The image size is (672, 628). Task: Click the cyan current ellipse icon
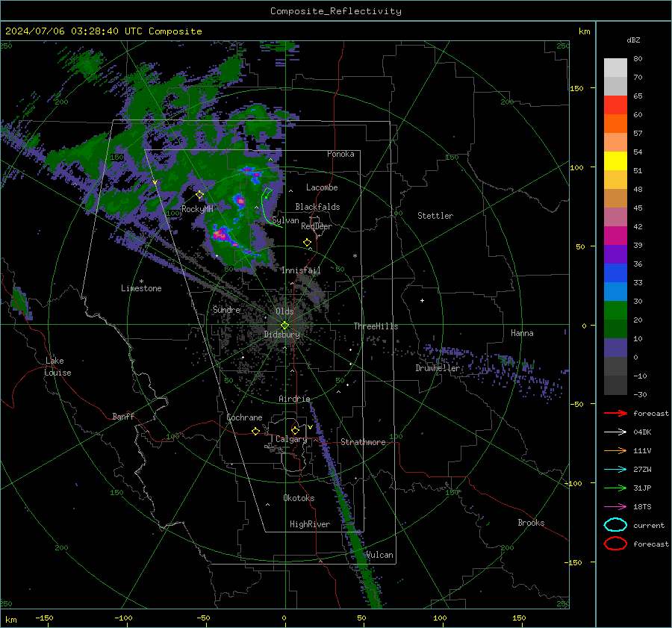point(615,525)
